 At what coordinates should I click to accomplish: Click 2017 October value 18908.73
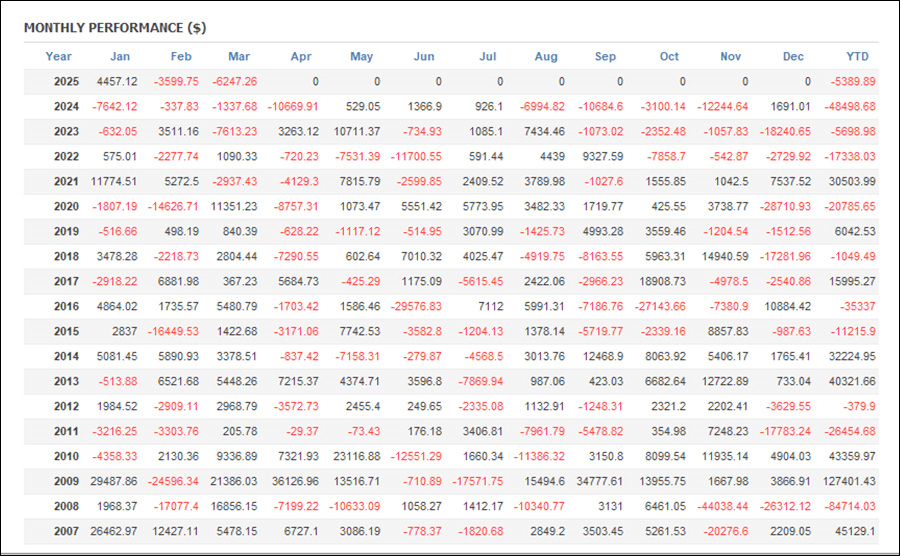(x=662, y=282)
